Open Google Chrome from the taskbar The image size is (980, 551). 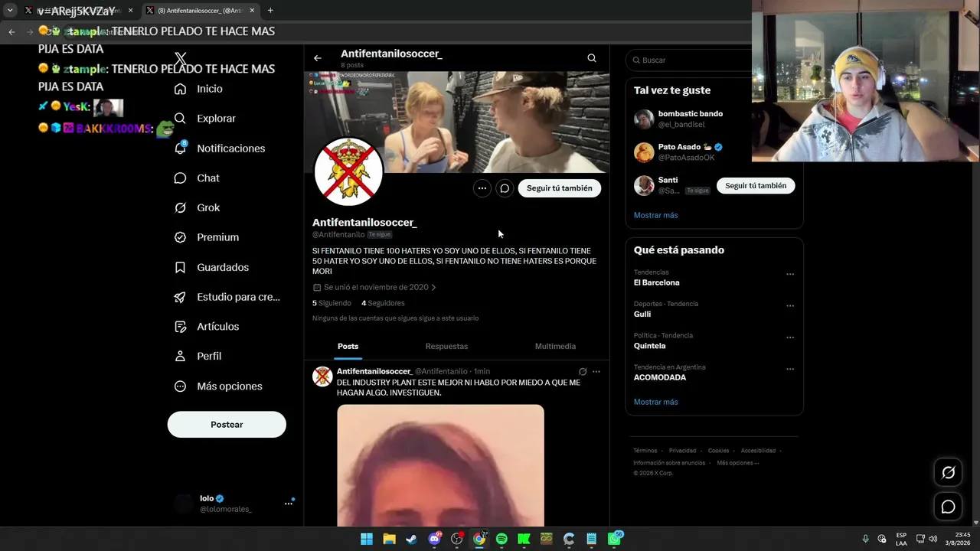(x=479, y=539)
